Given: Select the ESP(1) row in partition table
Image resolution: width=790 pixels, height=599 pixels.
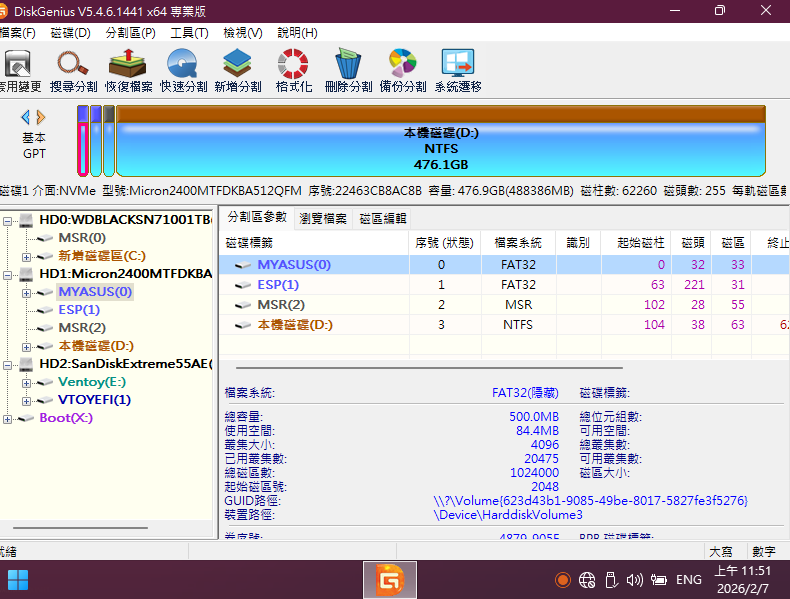Looking at the screenshot, I should [504, 285].
